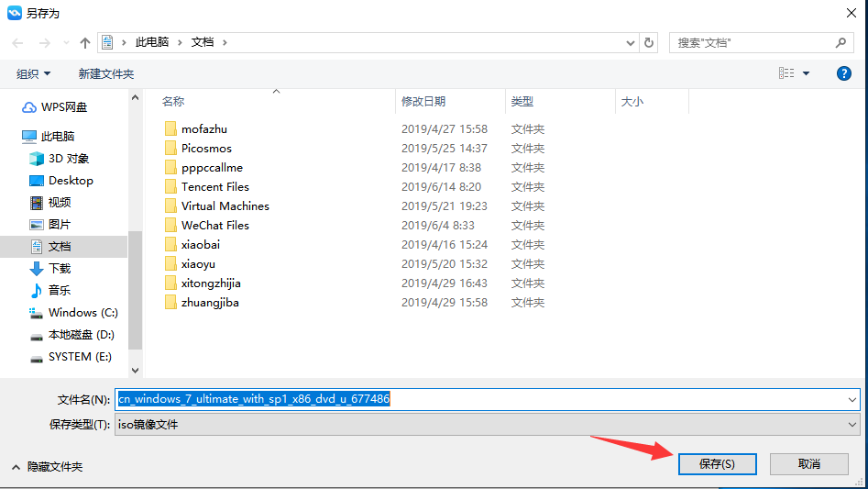This screenshot has height=489, width=868.
Task: Select Windows (C:) drive
Action: (82, 313)
